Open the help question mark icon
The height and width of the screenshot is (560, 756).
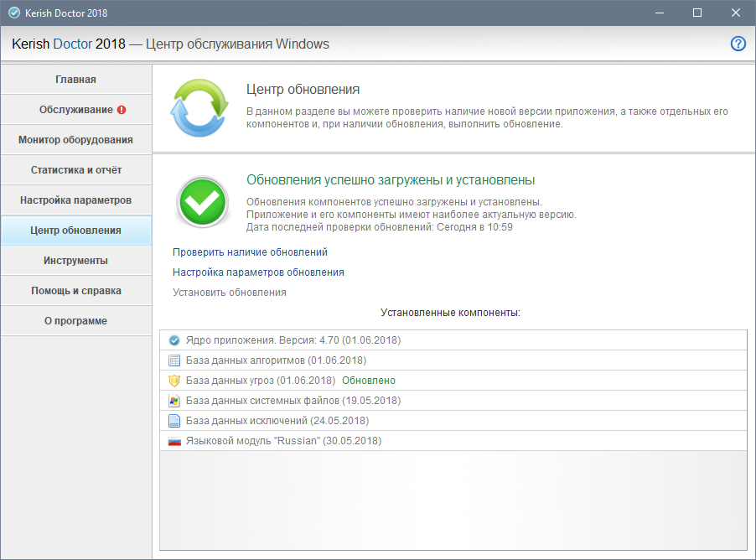pyautogui.click(x=738, y=44)
